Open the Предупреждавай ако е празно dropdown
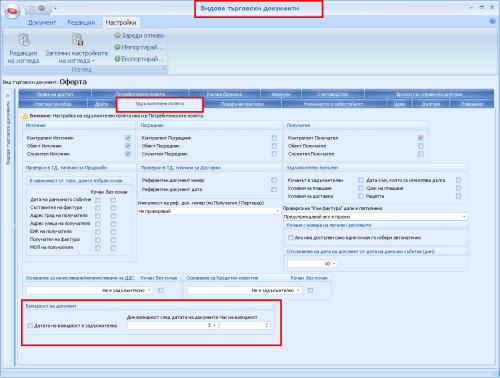 pos(464,217)
